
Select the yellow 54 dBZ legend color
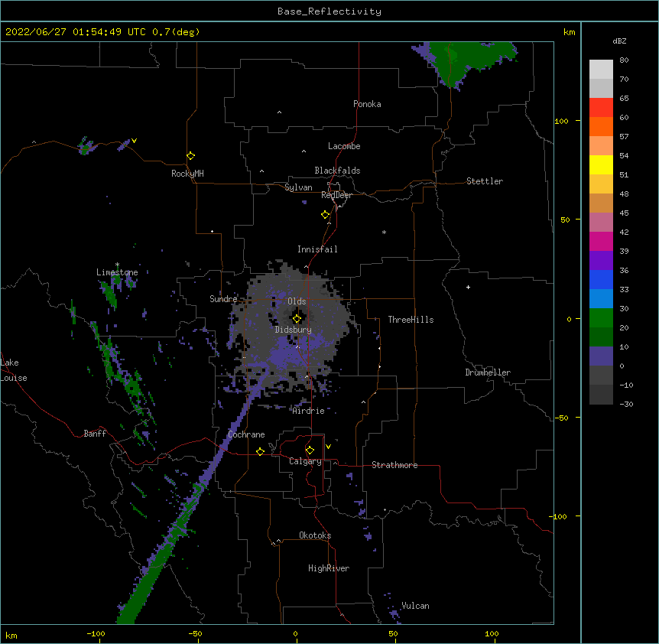(601, 164)
